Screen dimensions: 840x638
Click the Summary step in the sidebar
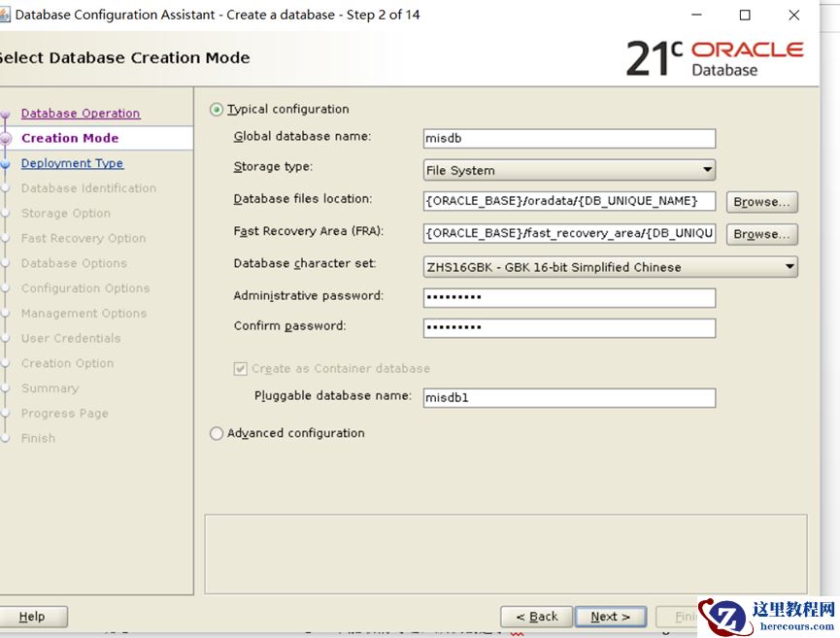pos(49,387)
